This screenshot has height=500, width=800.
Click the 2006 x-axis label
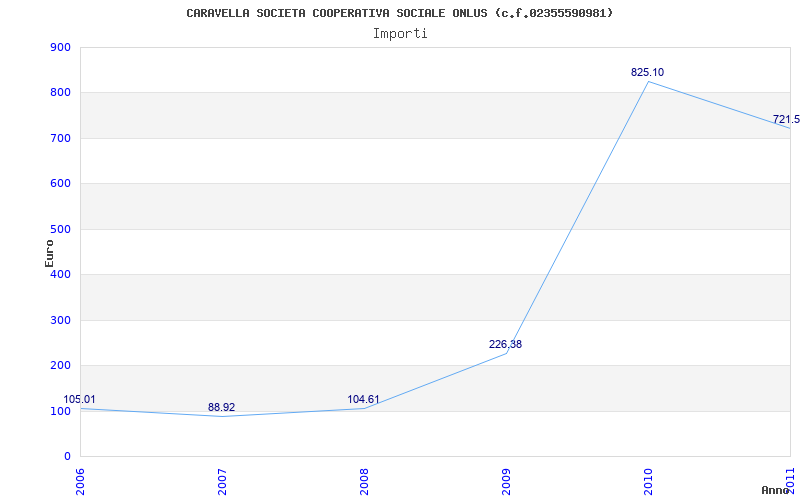[x=80, y=482]
